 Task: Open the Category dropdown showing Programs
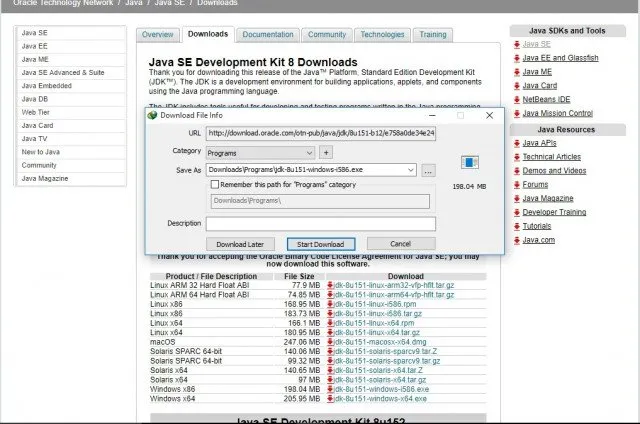coord(260,153)
